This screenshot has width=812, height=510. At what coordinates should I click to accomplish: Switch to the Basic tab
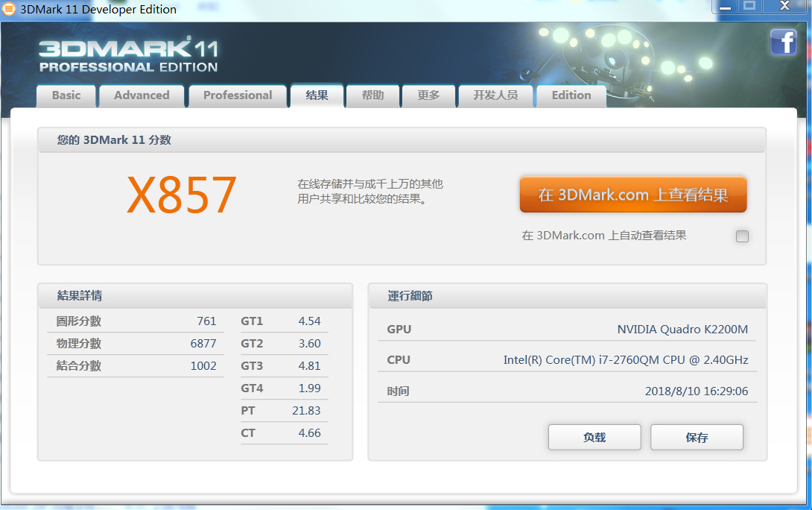click(66, 96)
